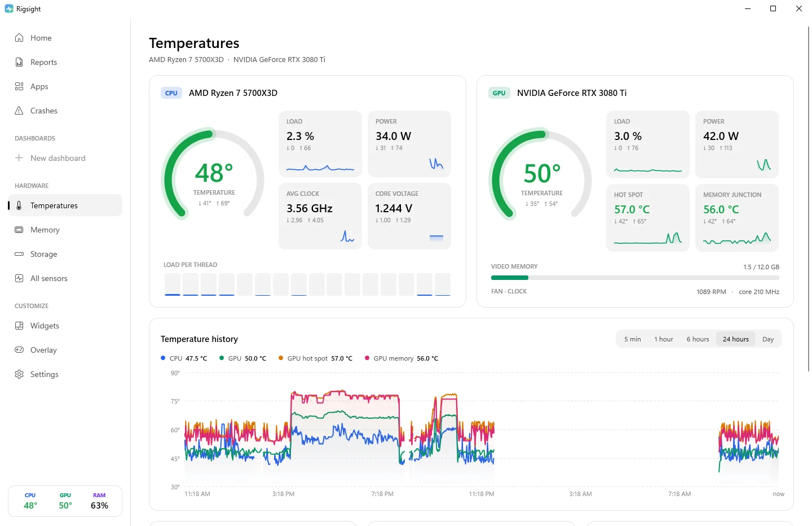This screenshot has width=812, height=526.
Task: Open the Settings page
Action: point(65,374)
